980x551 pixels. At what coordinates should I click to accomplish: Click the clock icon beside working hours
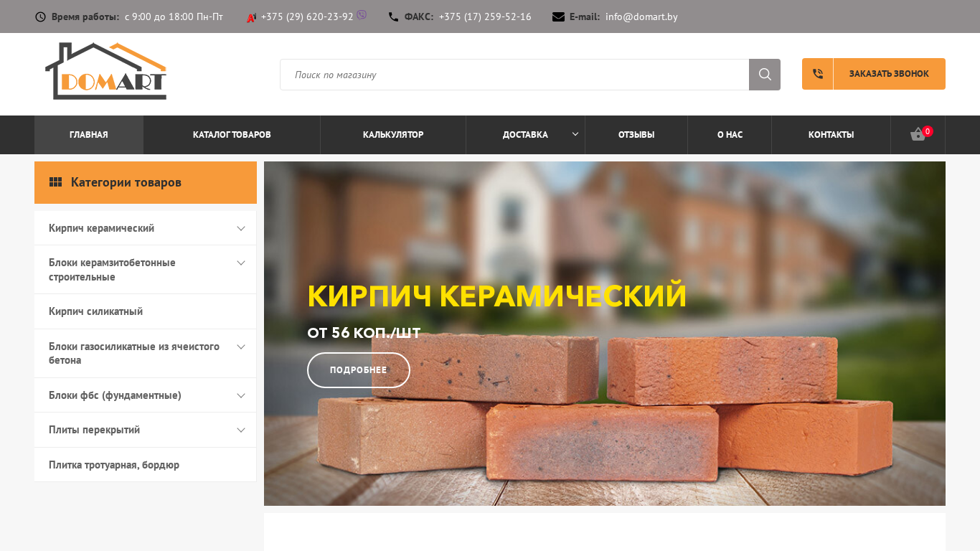40,17
